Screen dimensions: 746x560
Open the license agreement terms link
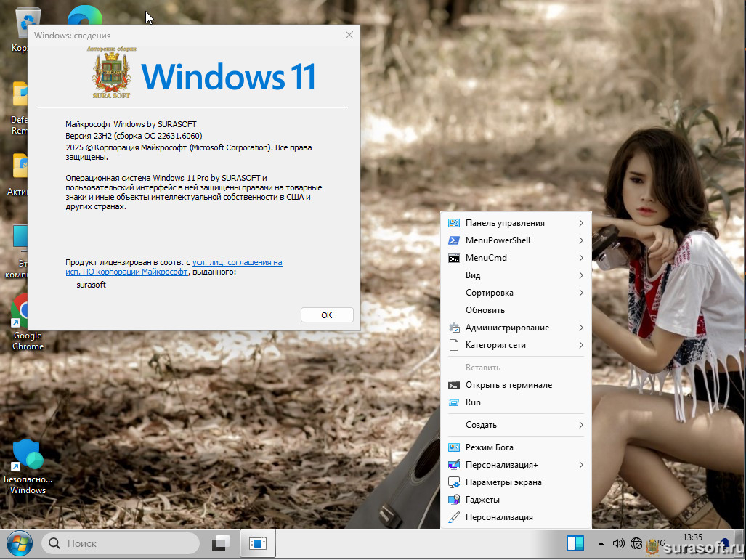coord(237,262)
